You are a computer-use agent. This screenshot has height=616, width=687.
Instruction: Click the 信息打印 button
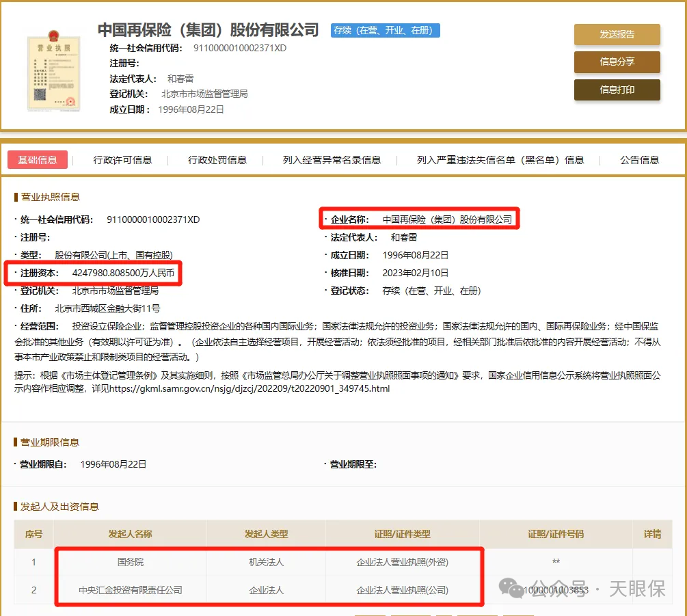pyautogui.click(x=616, y=90)
